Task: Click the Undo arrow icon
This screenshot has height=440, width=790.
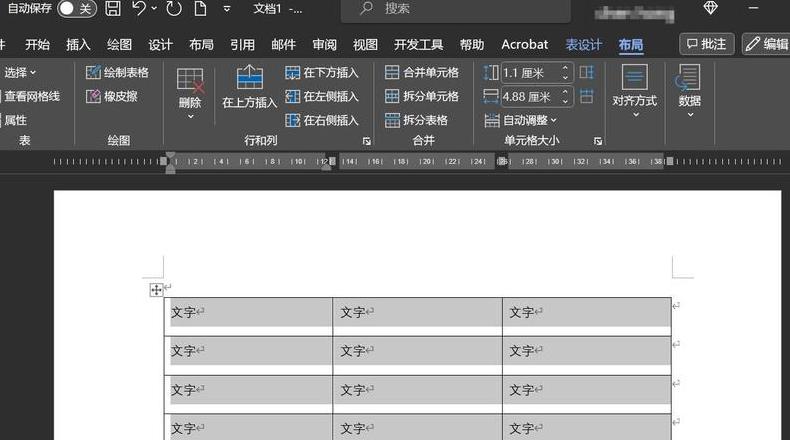Action: [139, 9]
